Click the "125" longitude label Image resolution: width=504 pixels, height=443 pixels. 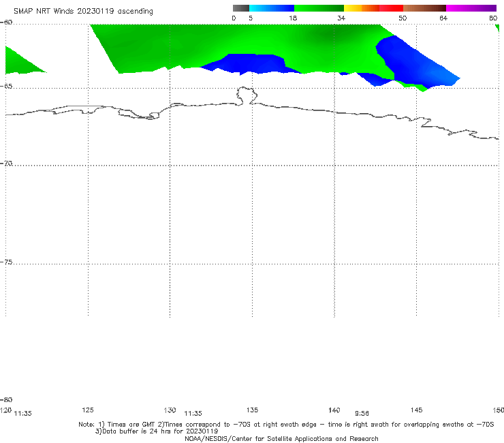[88, 410]
